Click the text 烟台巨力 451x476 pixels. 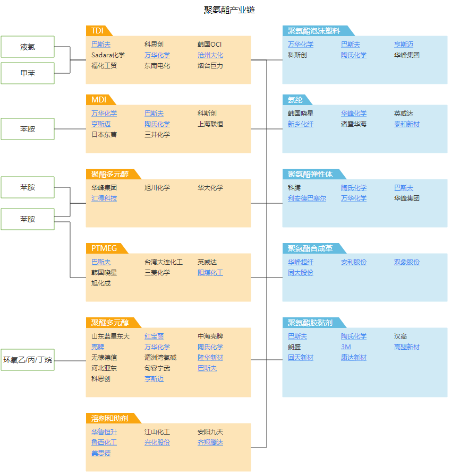point(210,66)
